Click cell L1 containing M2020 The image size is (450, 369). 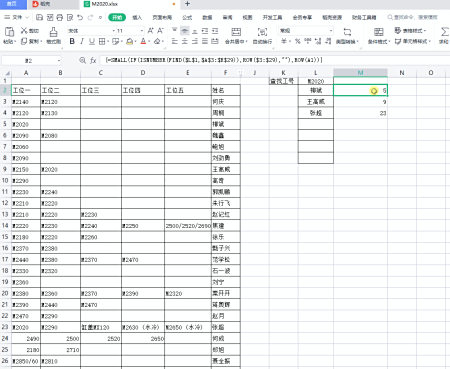click(316, 81)
